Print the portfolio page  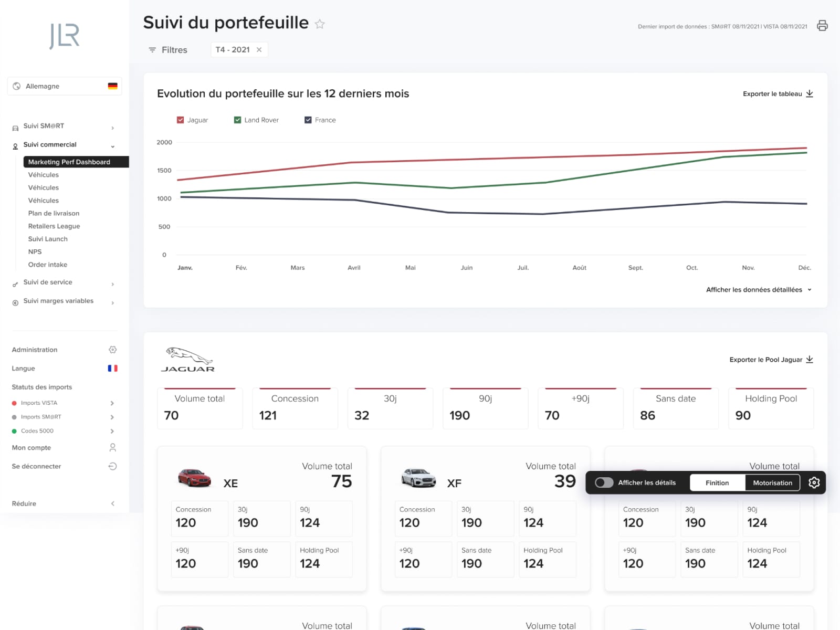click(x=822, y=26)
